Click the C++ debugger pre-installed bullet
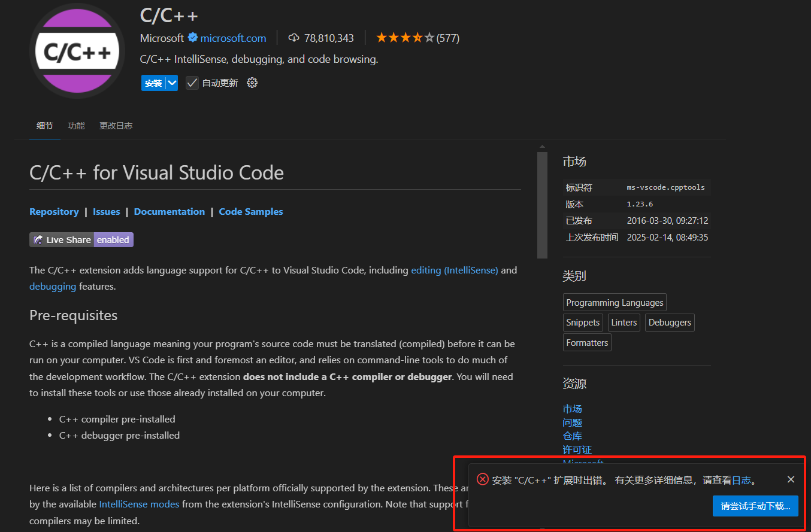The image size is (811, 532). click(x=119, y=435)
